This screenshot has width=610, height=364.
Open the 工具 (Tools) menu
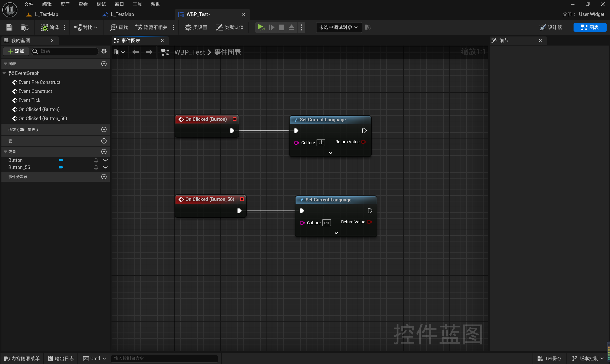coord(137,4)
